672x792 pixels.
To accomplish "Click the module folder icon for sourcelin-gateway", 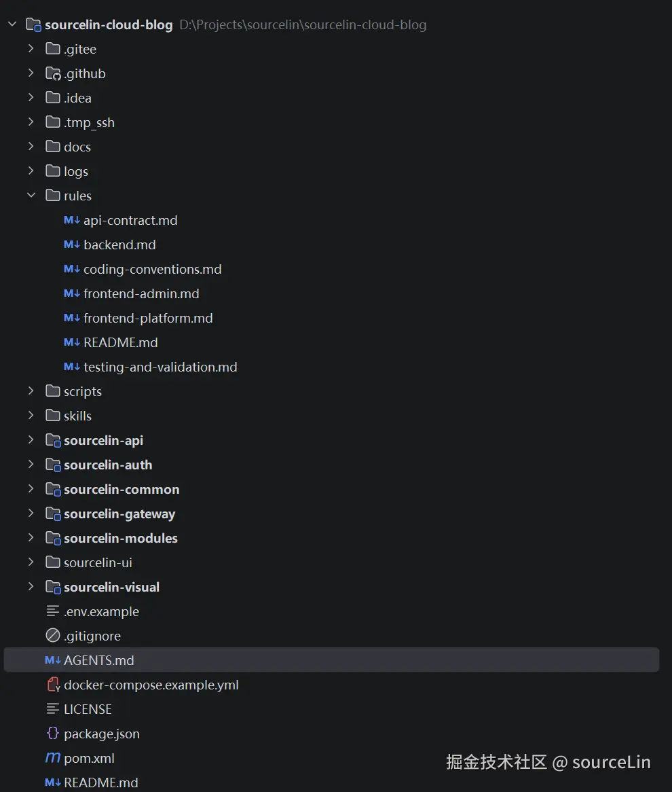I will tap(53, 514).
